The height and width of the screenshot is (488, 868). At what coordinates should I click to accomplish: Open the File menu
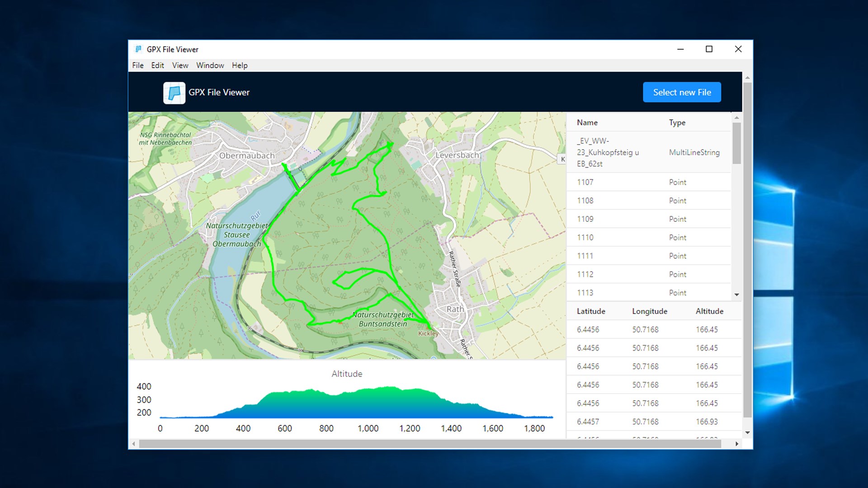[137, 66]
